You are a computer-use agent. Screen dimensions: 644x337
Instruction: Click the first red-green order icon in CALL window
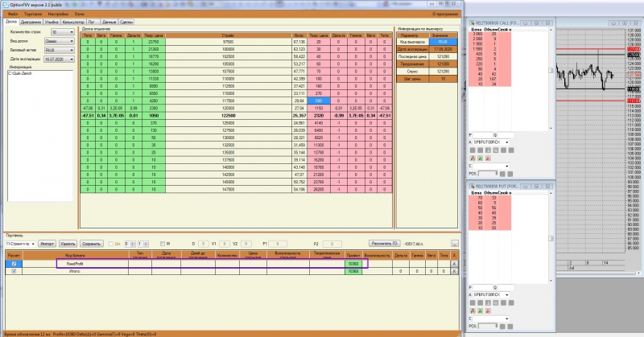pos(473,158)
